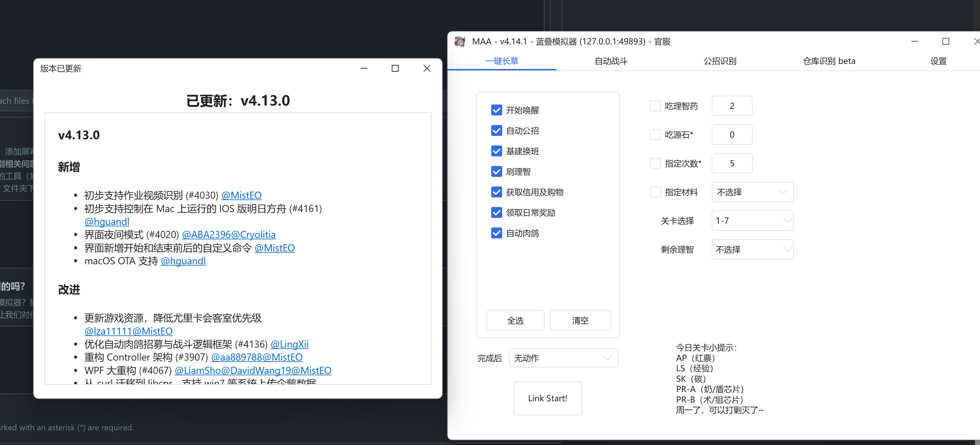This screenshot has width=980, height=445.
Task: Maximize the MAA main window
Action: pos(945,41)
